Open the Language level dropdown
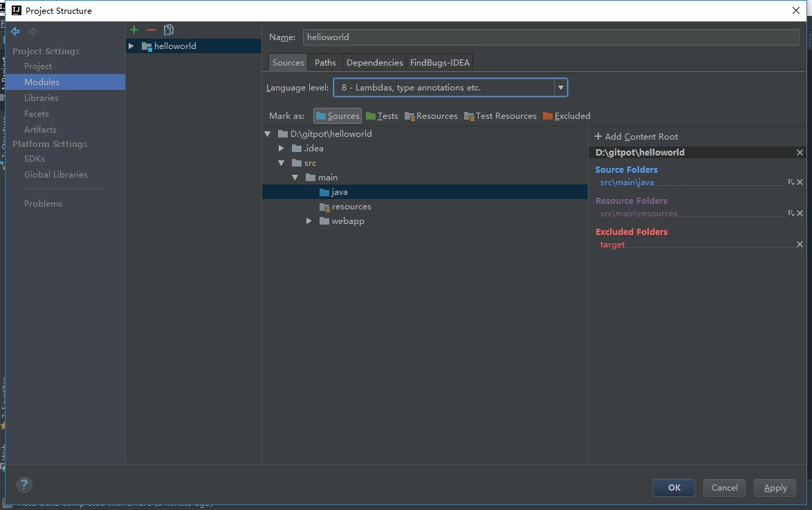Viewport: 812px width, 510px height. [x=560, y=88]
